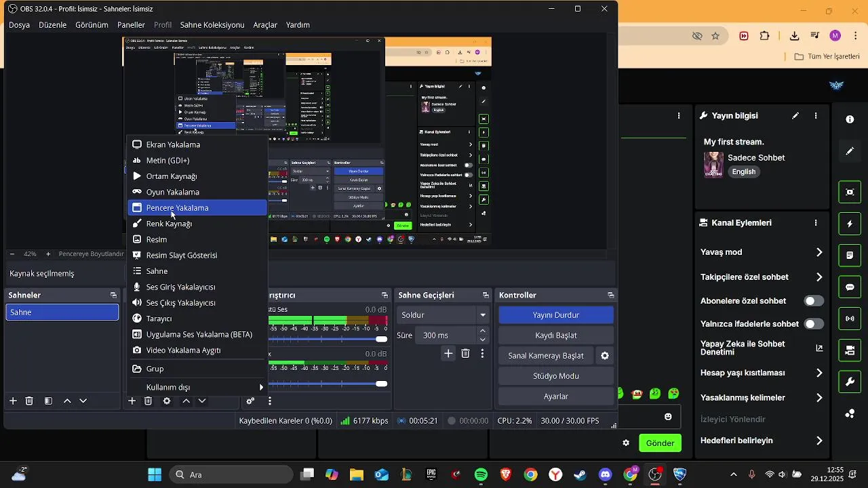Viewport: 868px width, 488px height.
Task: Open the Görünüm menu
Action: point(92,25)
